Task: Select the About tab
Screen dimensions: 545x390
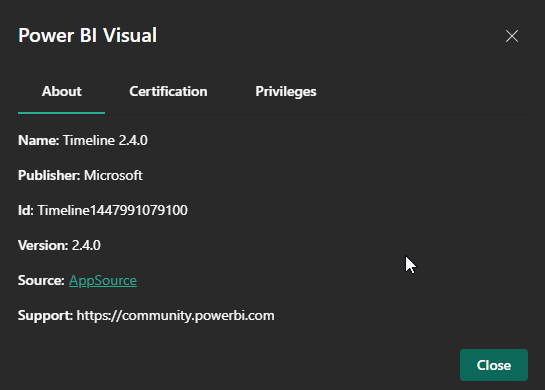Action: tap(62, 91)
